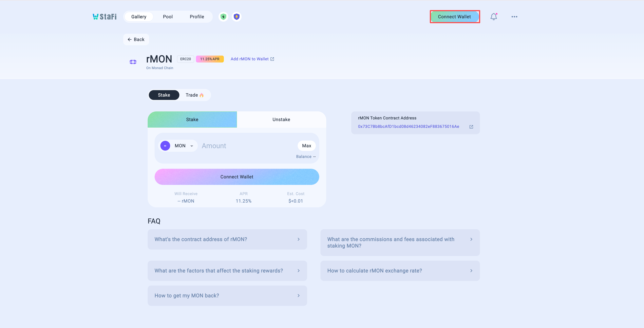Go to the Profile nav tab
The image size is (644, 328).
click(197, 17)
